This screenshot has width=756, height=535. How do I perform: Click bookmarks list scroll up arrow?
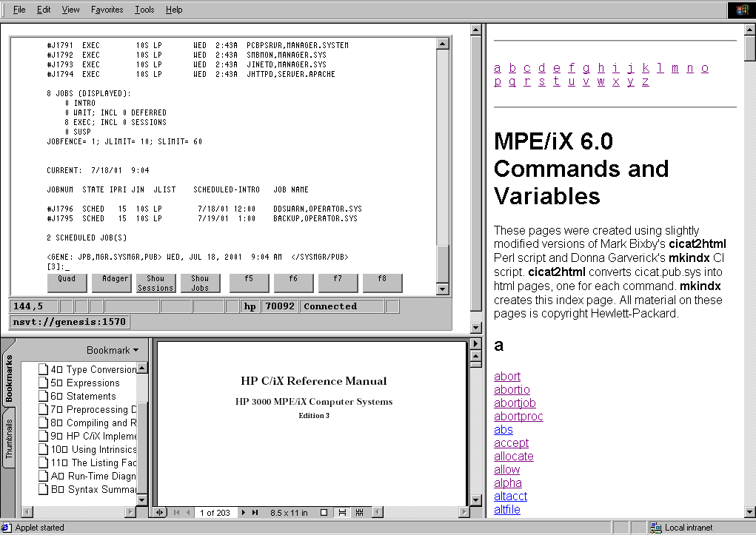coord(141,369)
